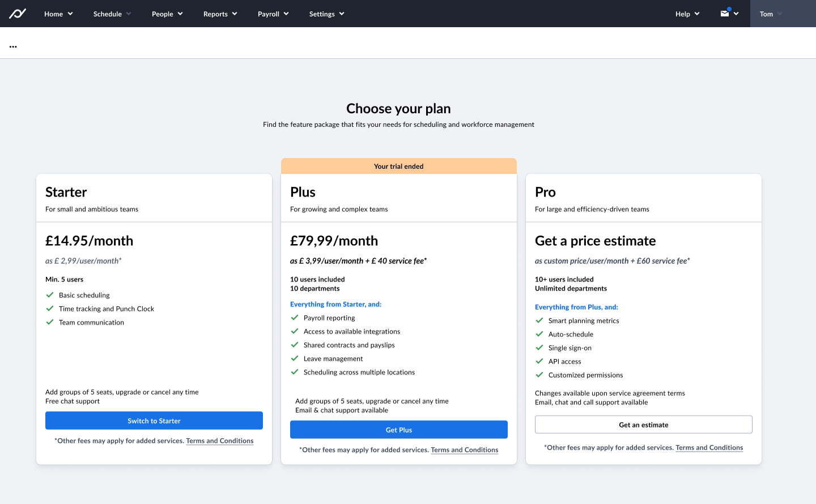Click checkmark icon beside Team communication

click(x=50, y=322)
